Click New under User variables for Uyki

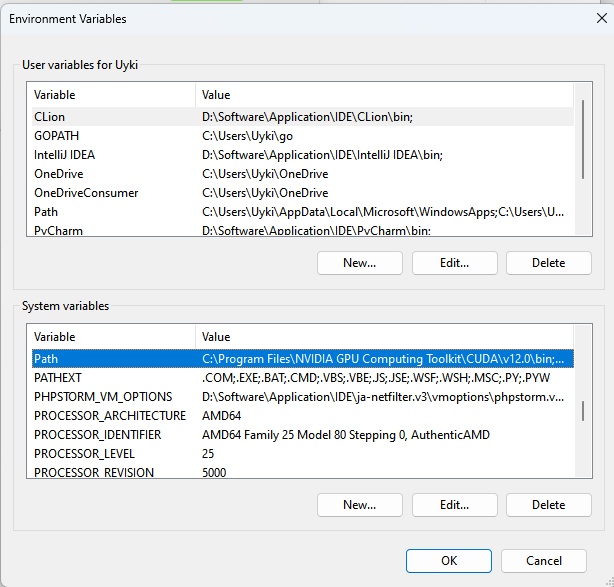[x=359, y=263]
